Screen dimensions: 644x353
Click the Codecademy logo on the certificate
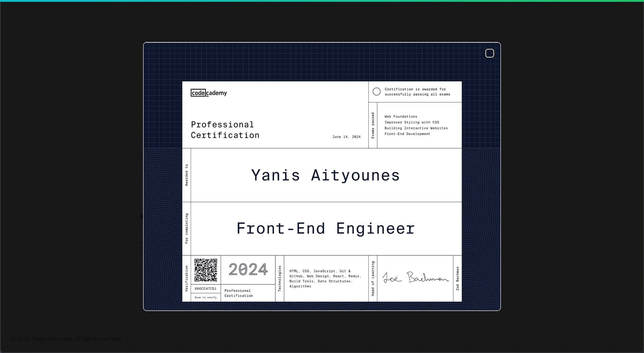click(209, 93)
